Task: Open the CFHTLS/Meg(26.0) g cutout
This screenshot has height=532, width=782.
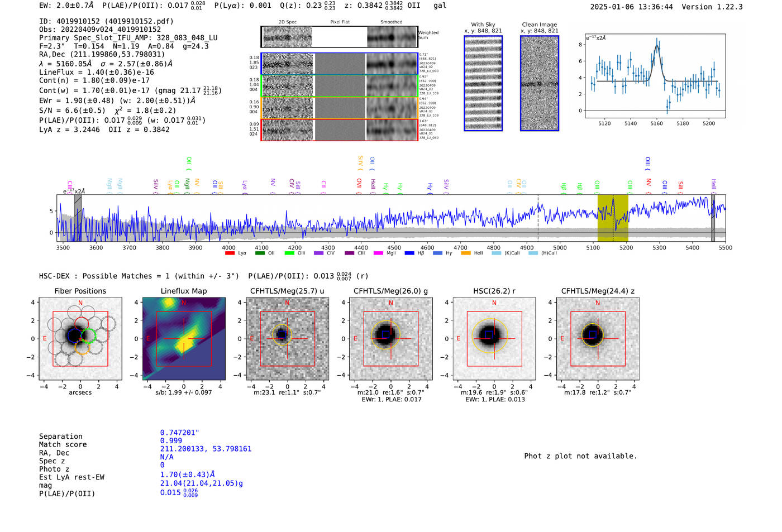Action: tap(390, 339)
